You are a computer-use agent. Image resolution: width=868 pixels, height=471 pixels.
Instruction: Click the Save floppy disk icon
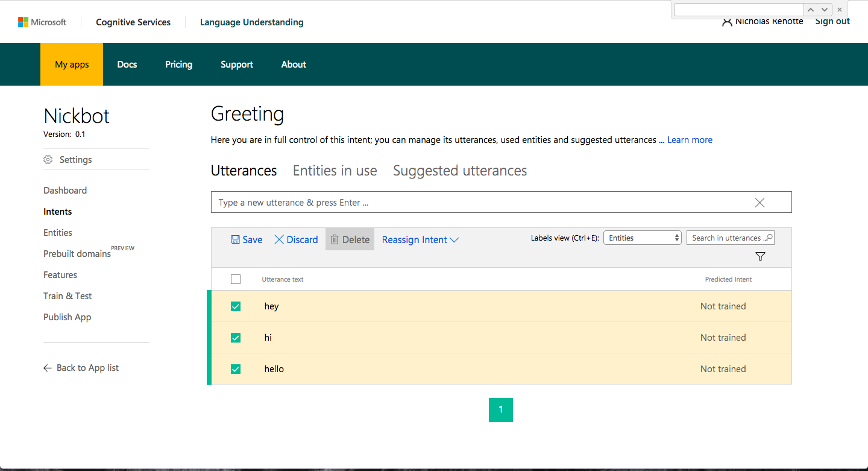pos(236,239)
